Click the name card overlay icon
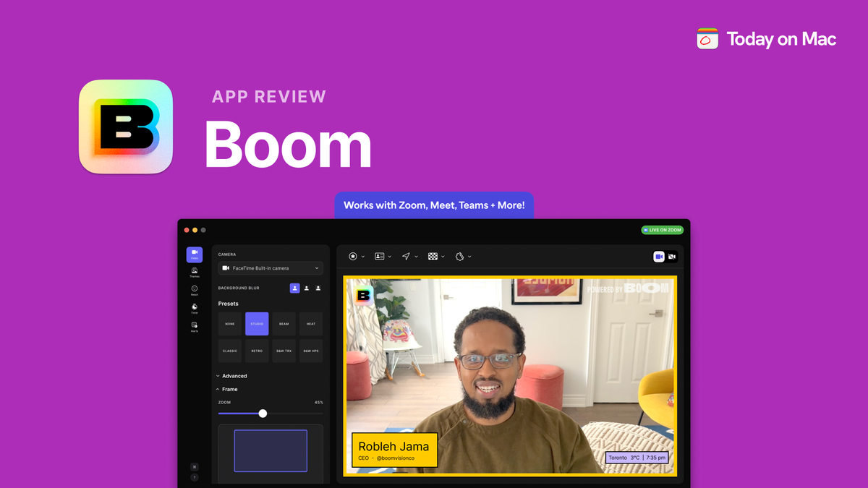868x488 pixels. pyautogui.click(x=380, y=257)
